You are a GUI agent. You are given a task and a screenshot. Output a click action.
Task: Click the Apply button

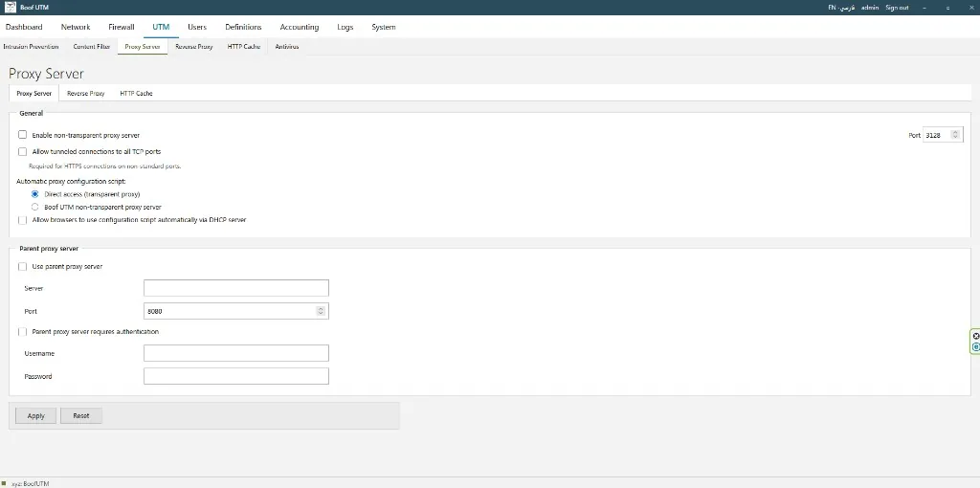[x=36, y=415]
